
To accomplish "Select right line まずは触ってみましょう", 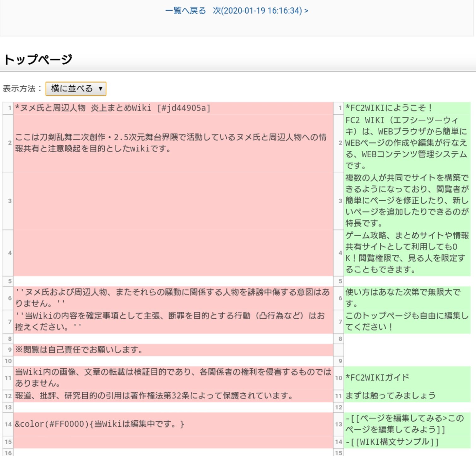I will [x=407, y=396].
